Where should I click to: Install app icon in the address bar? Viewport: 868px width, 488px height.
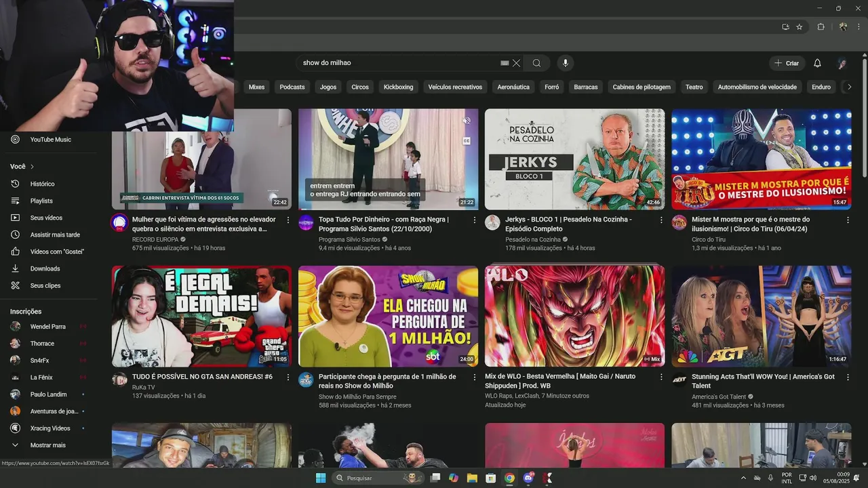(x=785, y=27)
